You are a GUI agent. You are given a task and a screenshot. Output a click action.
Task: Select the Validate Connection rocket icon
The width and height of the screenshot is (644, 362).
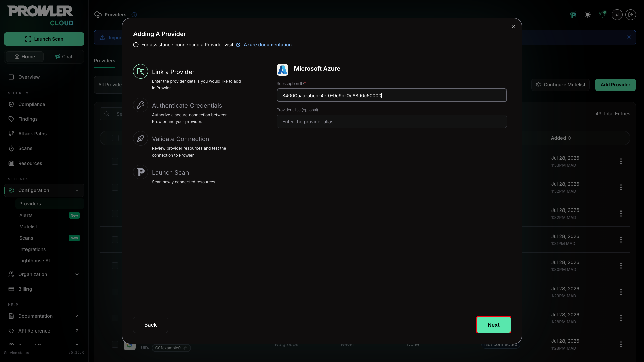(141, 138)
